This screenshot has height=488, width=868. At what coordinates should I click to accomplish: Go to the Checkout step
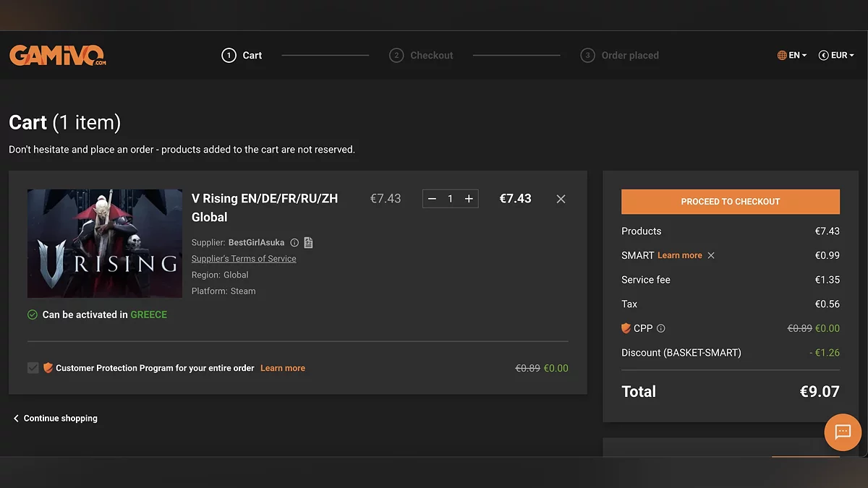point(422,56)
